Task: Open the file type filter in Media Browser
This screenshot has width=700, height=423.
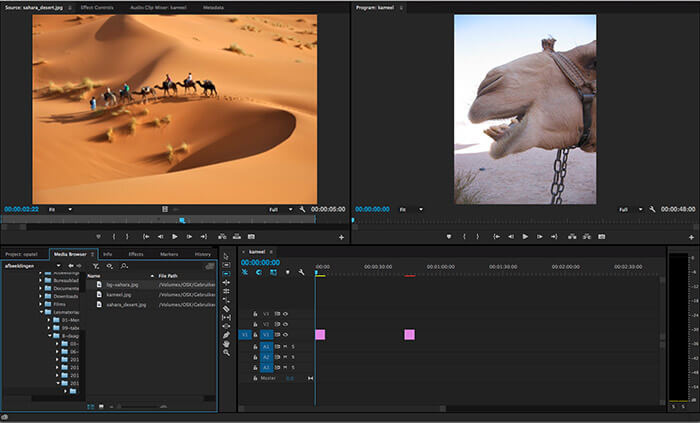Action: coord(96,266)
